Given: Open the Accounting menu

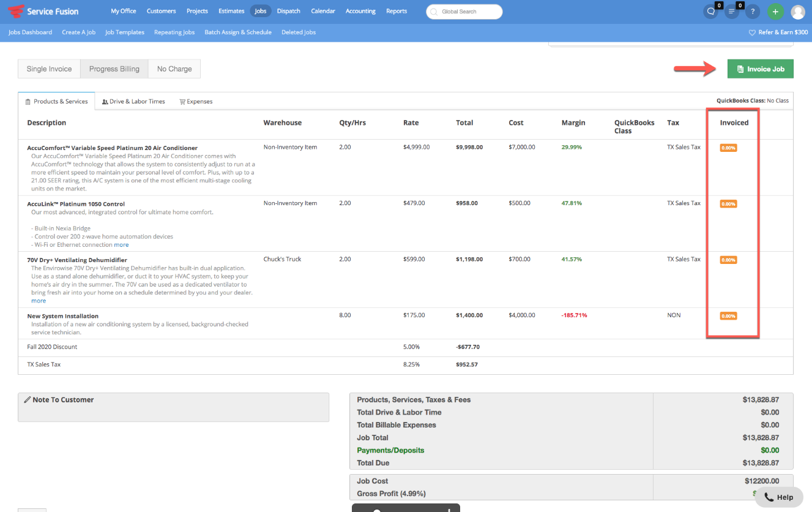Looking at the screenshot, I should coord(360,11).
